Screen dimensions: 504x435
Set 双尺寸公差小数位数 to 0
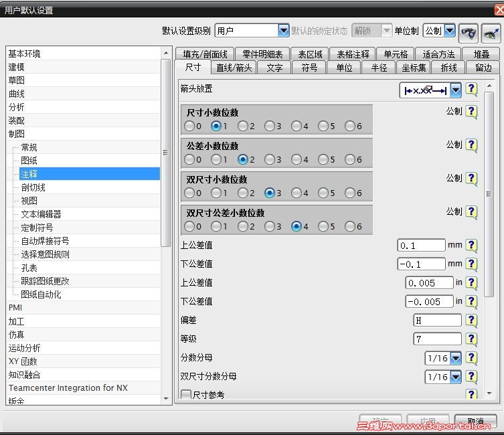coord(189,226)
